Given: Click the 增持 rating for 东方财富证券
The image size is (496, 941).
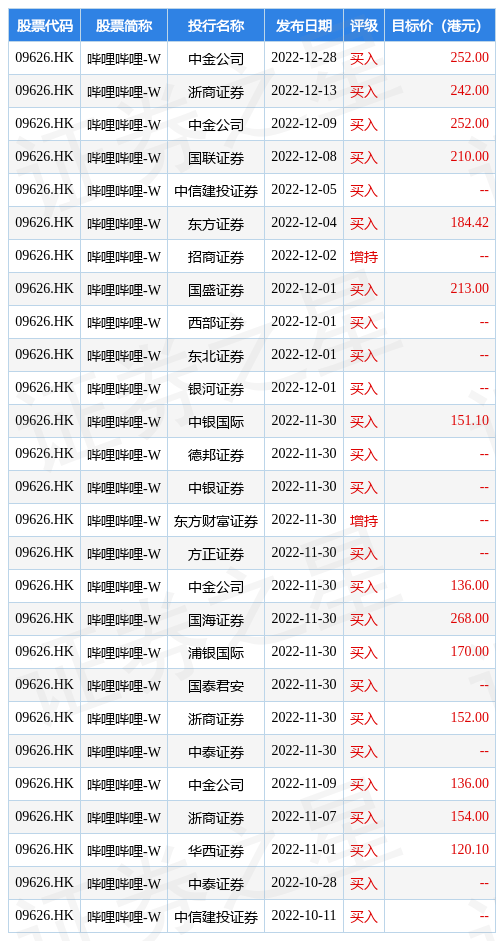Looking at the screenshot, I should 364,520.
